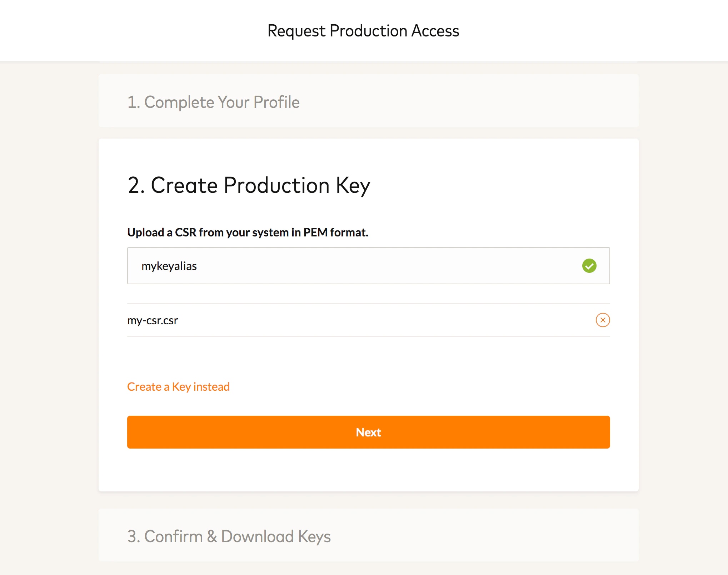The height and width of the screenshot is (575, 728).
Task: Open the Create a Key instead link
Action: coord(178,387)
